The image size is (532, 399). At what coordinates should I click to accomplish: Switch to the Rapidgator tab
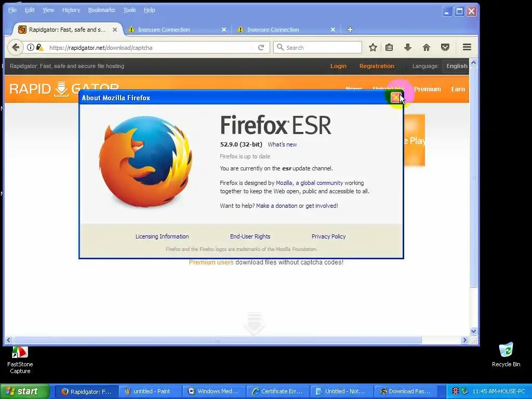tap(67, 30)
